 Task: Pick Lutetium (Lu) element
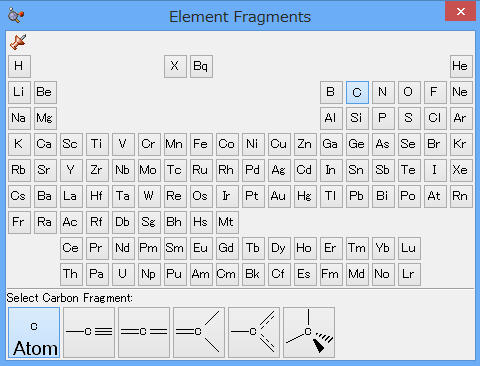pyautogui.click(x=409, y=248)
